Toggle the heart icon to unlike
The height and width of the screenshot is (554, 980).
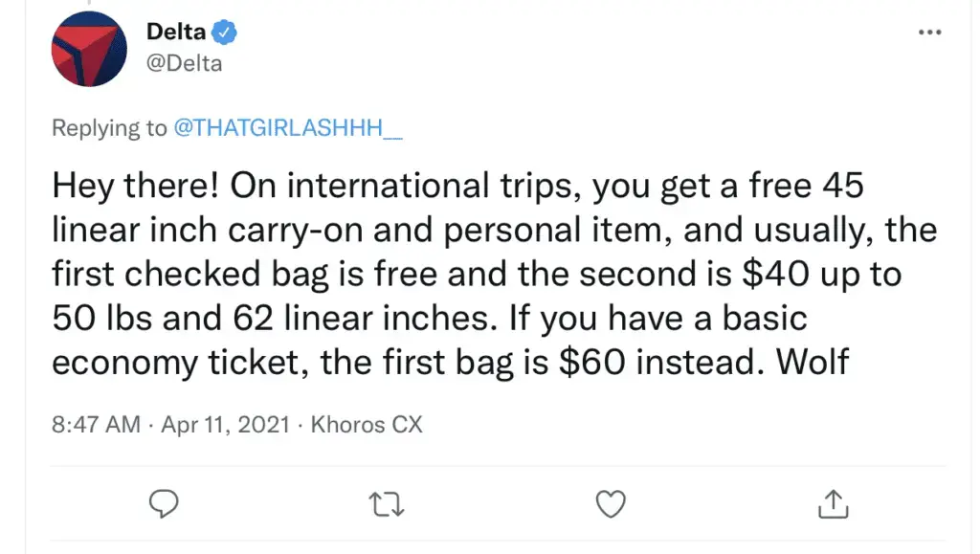tap(610, 503)
